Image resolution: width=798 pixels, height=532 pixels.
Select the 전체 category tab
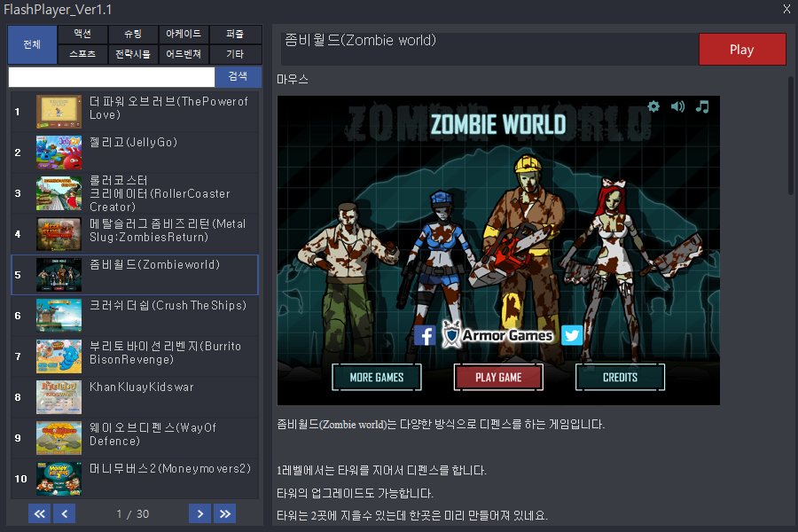[32, 44]
